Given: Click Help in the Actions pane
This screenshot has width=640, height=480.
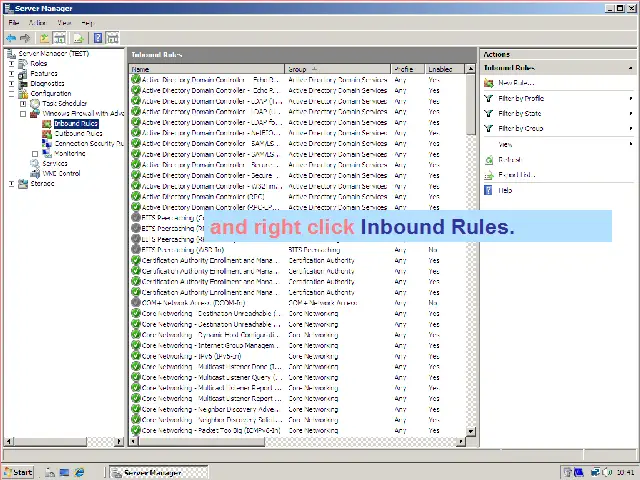Looking at the screenshot, I should [x=504, y=190].
